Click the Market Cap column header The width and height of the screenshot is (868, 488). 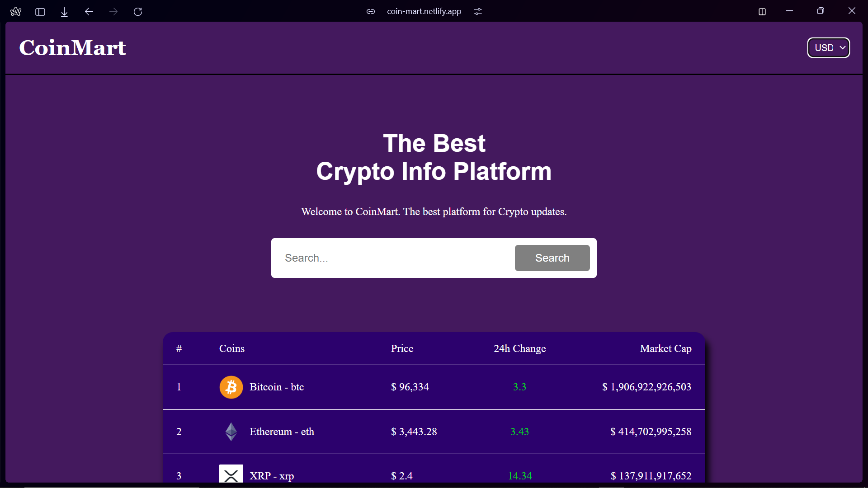[x=665, y=348]
